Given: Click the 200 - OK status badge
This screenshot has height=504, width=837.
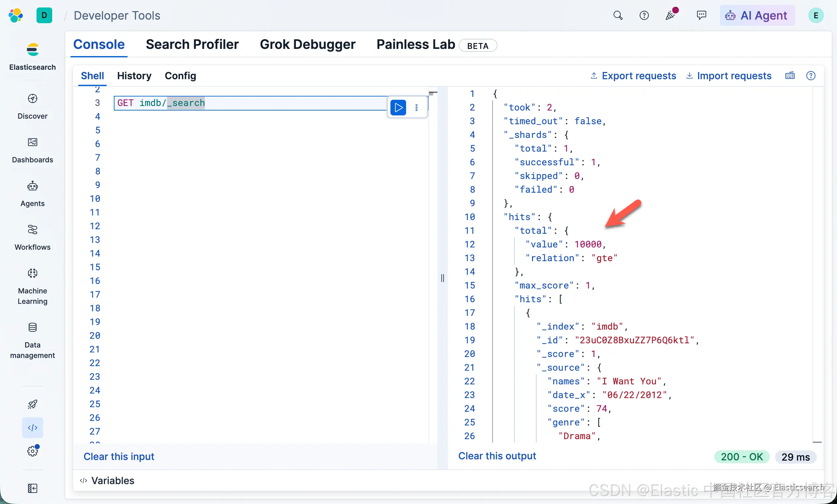Looking at the screenshot, I should point(742,457).
